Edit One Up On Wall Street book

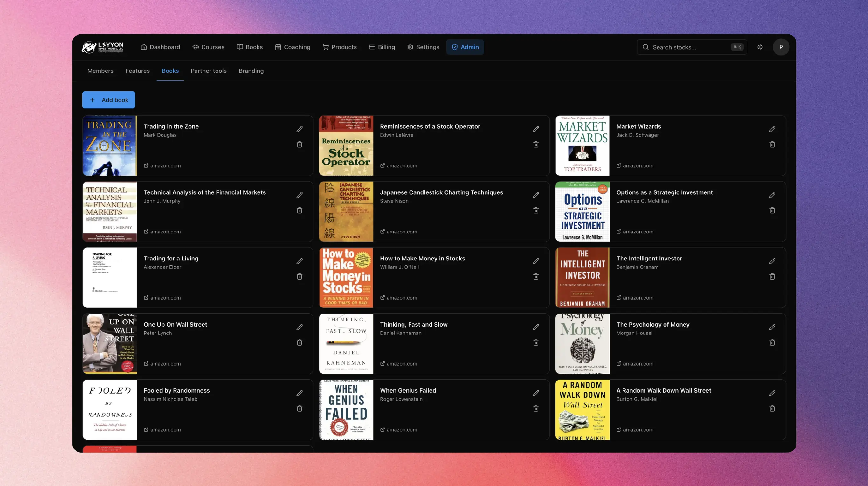coord(300,327)
